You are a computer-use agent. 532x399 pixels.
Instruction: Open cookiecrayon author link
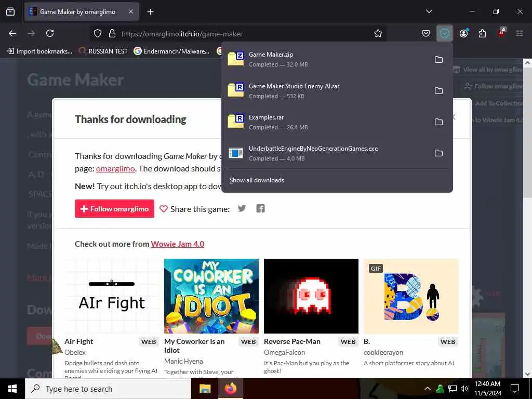(383, 352)
